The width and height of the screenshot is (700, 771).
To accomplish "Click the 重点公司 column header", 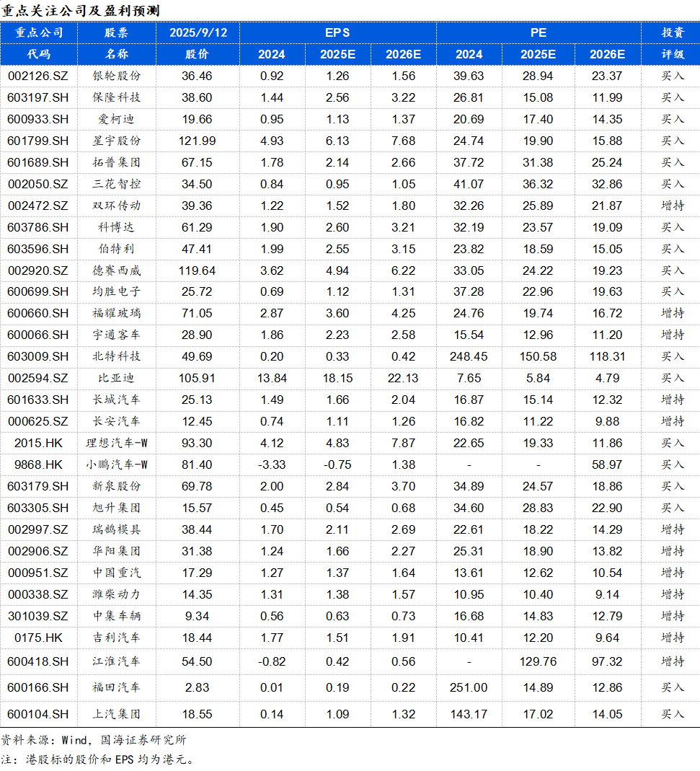I will tap(39, 33).
